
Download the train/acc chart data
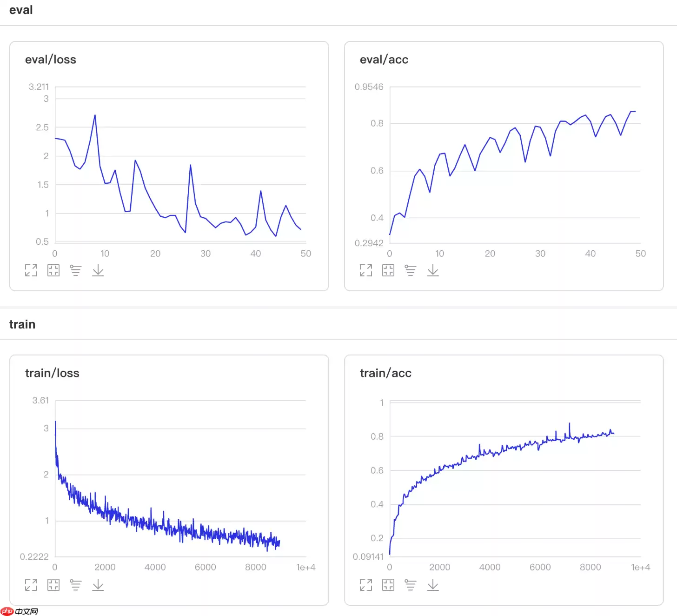(x=433, y=585)
